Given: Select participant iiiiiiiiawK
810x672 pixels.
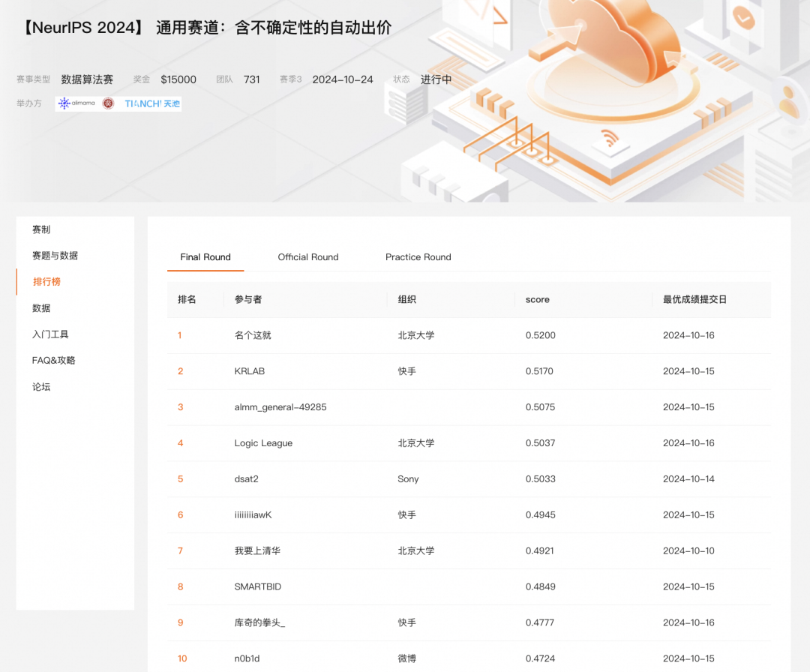Looking at the screenshot, I should pos(253,514).
